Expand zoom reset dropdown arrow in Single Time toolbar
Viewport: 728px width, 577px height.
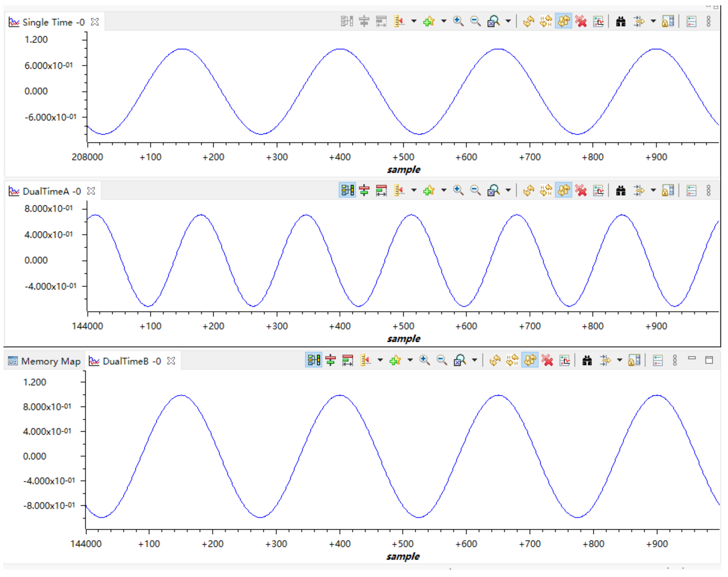pos(508,21)
